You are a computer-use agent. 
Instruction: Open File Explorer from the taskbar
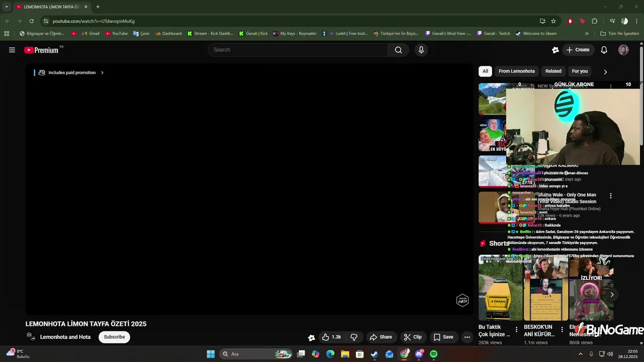point(345,354)
